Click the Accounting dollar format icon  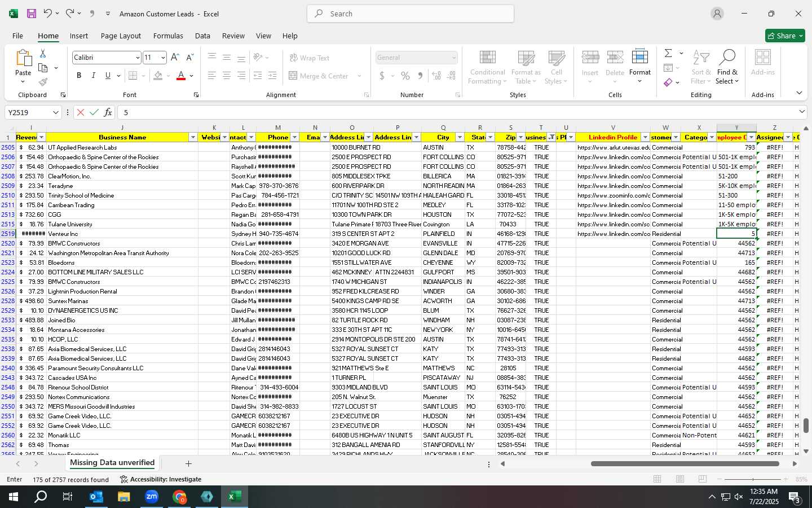[x=382, y=76]
